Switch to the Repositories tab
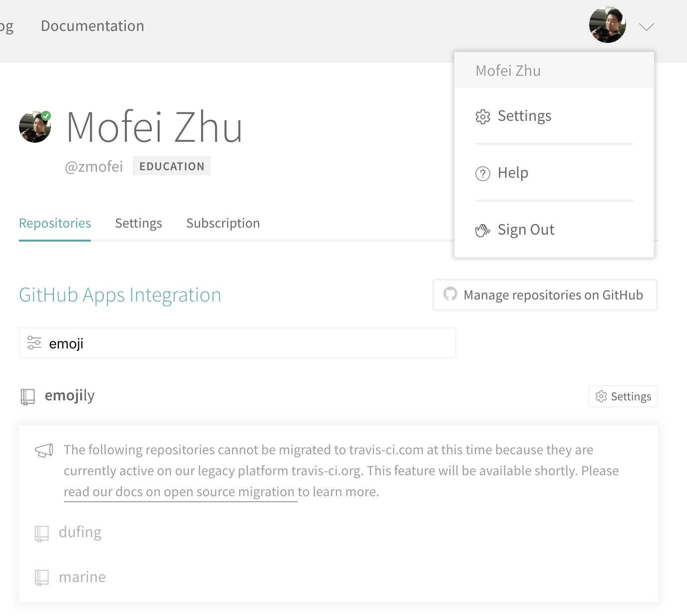Screen dimensions: 687x616 pos(55,223)
